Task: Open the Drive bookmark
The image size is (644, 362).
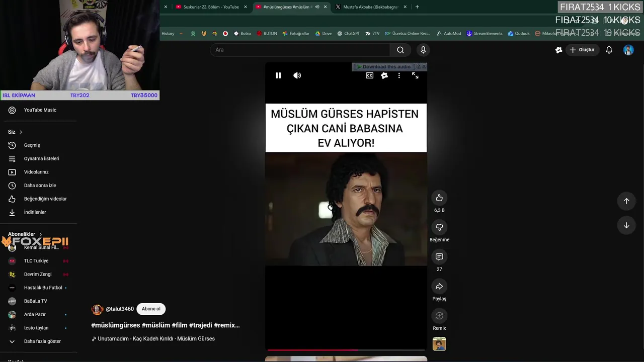Action: point(323,34)
